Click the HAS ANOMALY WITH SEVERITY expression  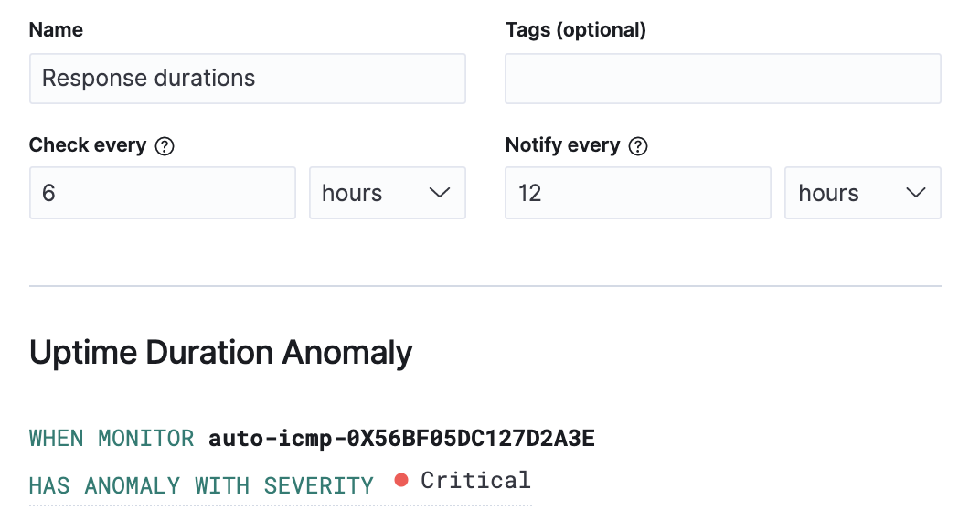pos(201,485)
